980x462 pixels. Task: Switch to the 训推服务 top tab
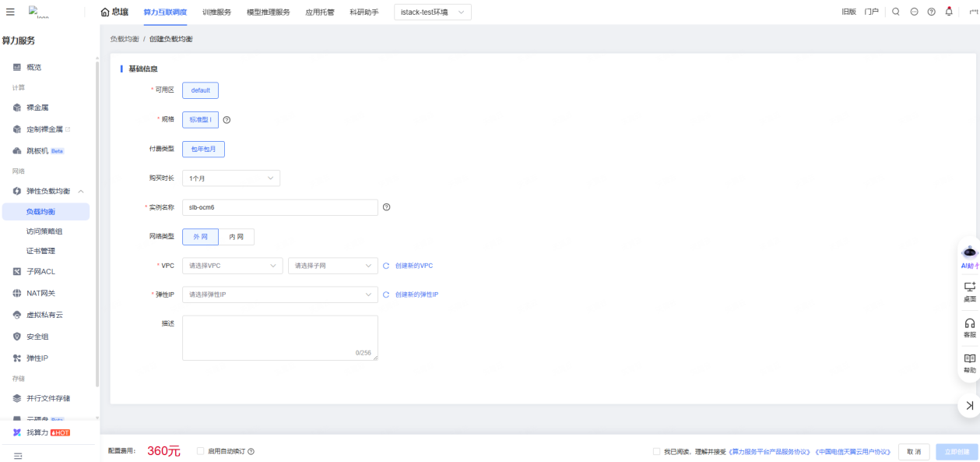(216, 12)
